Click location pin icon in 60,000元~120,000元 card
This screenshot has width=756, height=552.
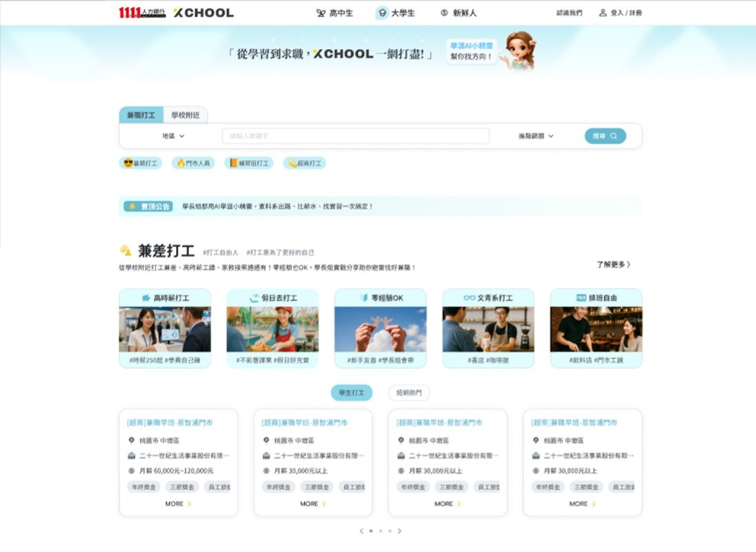click(131, 440)
